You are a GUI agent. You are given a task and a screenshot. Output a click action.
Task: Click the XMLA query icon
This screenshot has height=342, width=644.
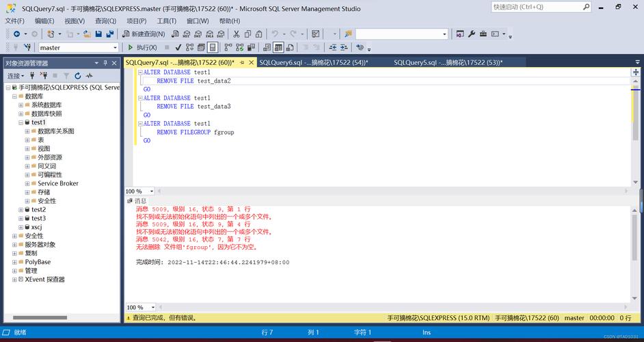pos(209,34)
